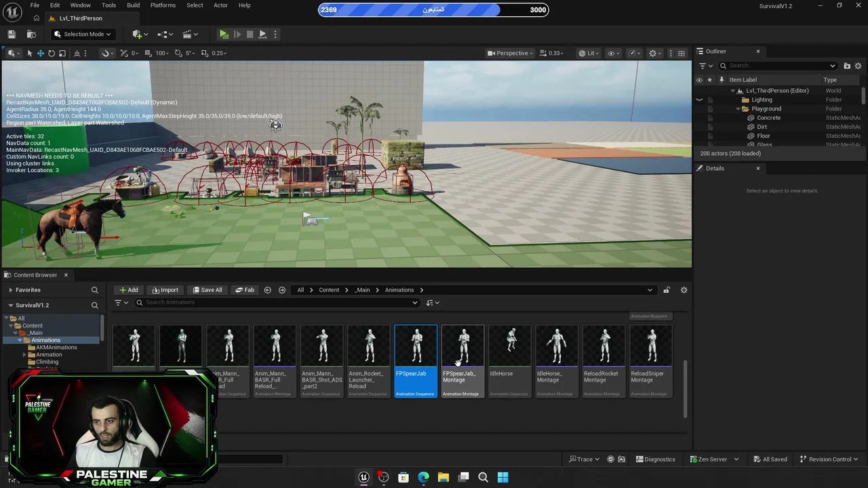Switch to the Lvl_ThirdPerson level tab
Image resolution: width=868 pixels, height=488 pixels.
[x=81, y=18]
